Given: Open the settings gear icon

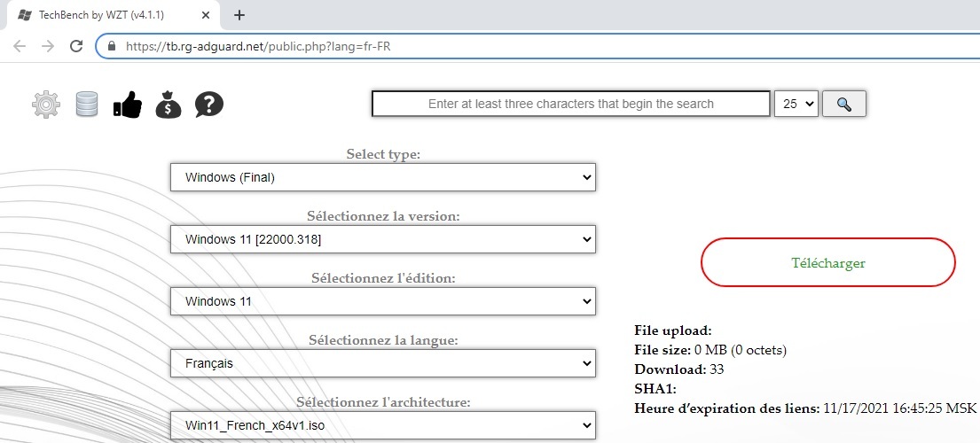Looking at the screenshot, I should click(x=46, y=105).
